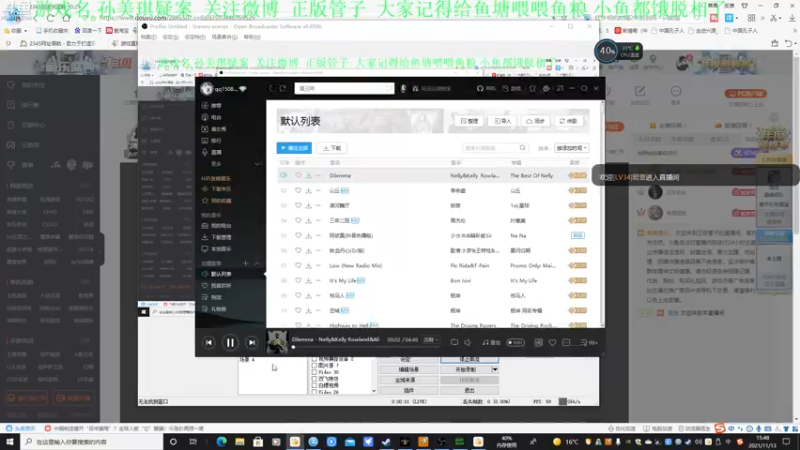Image resolution: width=800 pixels, height=450 pixels.
Task: Open the 开始录制 dropdown arrow in OBS
Action: click(x=495, y=369)
